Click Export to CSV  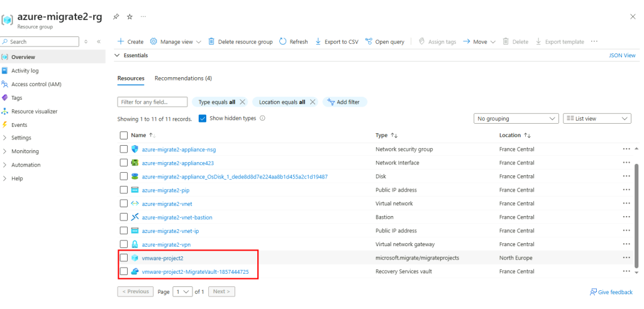point(337,42)
